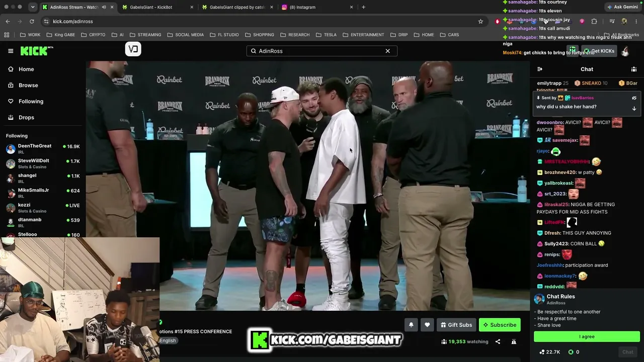Collapse the chat panel
The height and width of the screenshot is (362, 644).
click(540, 69)
